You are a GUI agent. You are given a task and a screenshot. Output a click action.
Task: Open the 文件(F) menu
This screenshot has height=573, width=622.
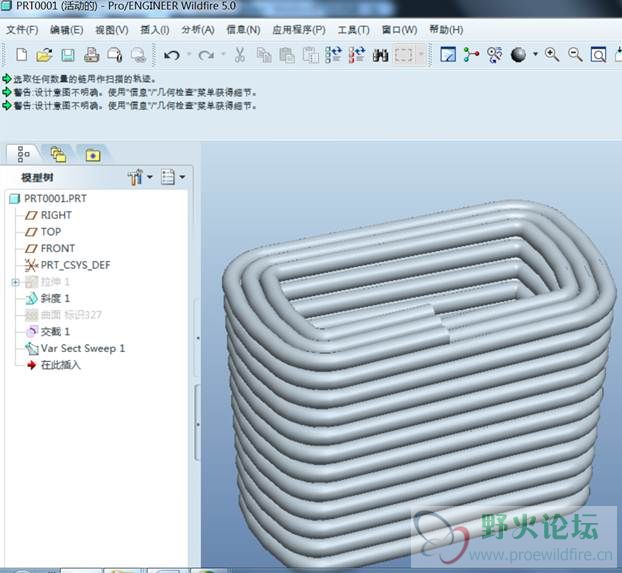click(x=22, y=30)
